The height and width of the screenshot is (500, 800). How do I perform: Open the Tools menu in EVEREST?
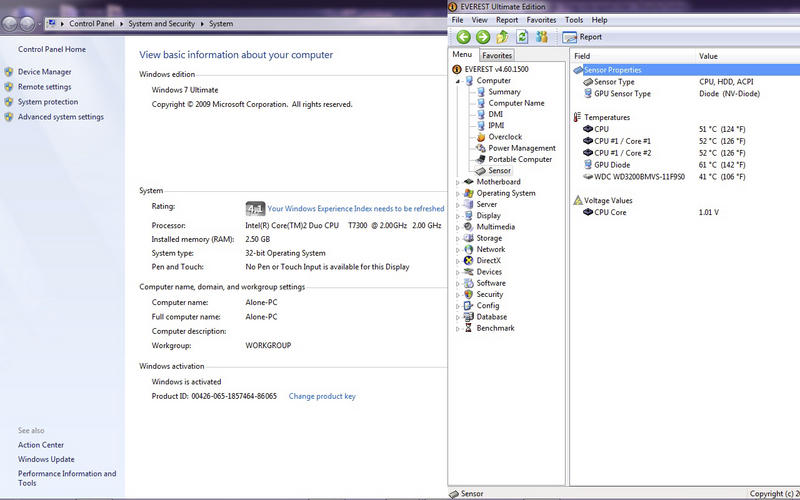pyautogui.click(x=573, y=20)
